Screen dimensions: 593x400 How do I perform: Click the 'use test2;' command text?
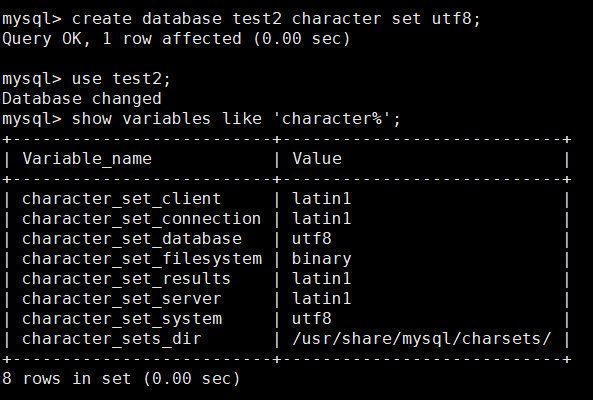pyautogui.click(x=121, y=79)
